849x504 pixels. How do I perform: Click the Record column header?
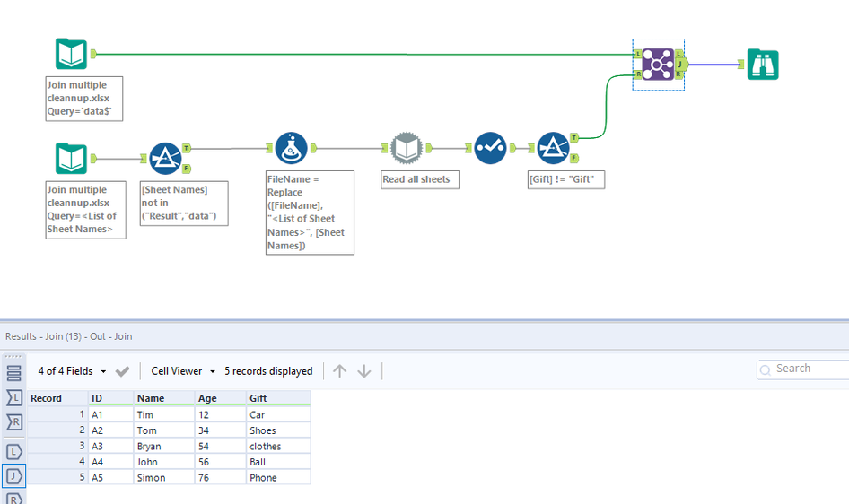pos(58,398)
